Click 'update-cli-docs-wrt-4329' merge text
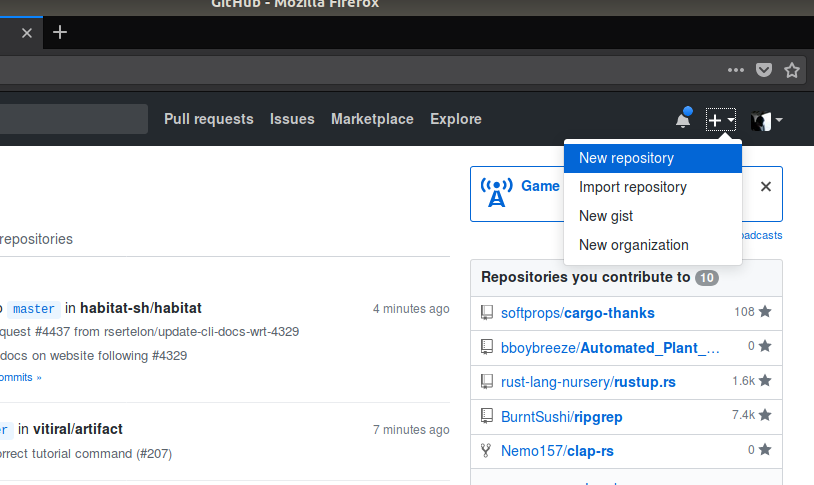 click(228, 332)
